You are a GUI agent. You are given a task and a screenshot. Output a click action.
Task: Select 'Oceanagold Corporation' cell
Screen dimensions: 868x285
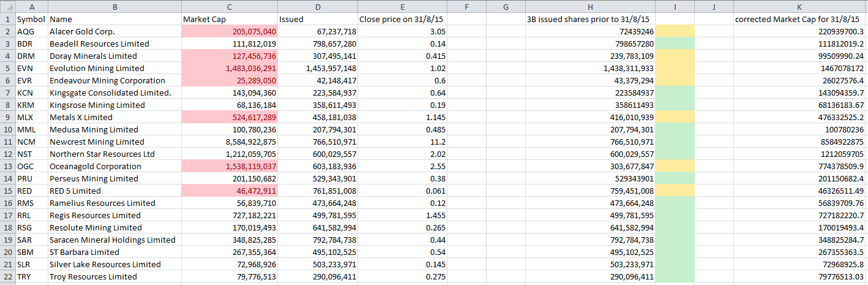coord(114,166)
